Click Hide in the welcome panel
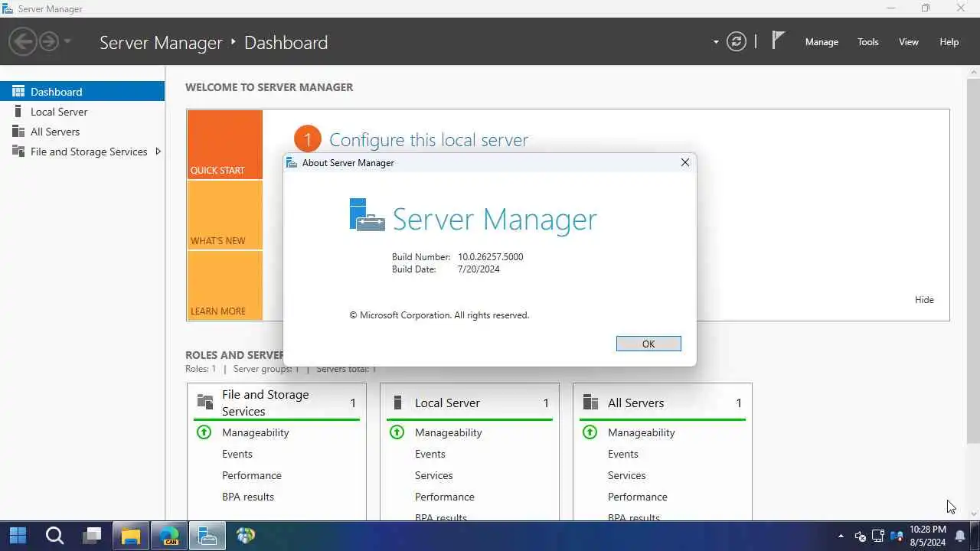This screenshot has height=551, width=980. [x=924, y=300]
